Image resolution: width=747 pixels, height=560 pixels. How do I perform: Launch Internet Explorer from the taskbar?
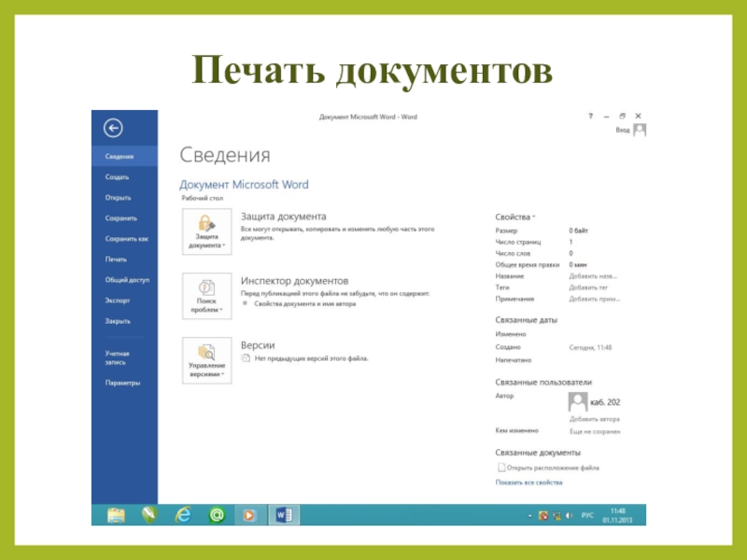coord(183,515)
